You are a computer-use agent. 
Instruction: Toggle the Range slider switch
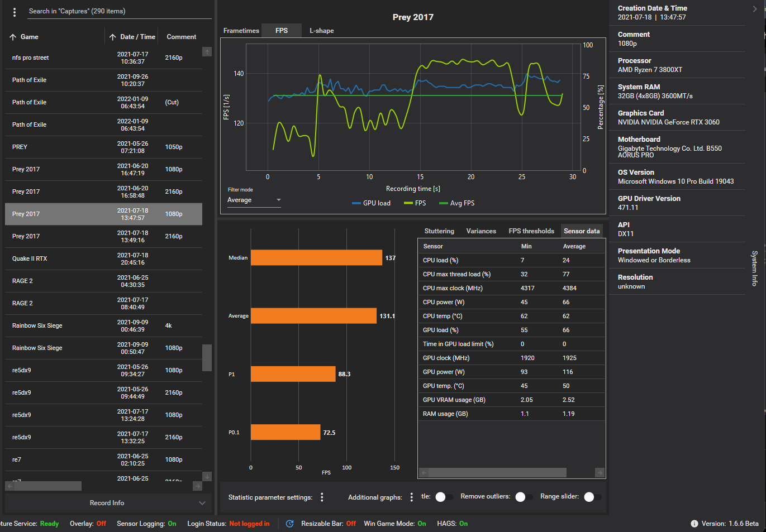pyautogui.click(x=592, y=497)
